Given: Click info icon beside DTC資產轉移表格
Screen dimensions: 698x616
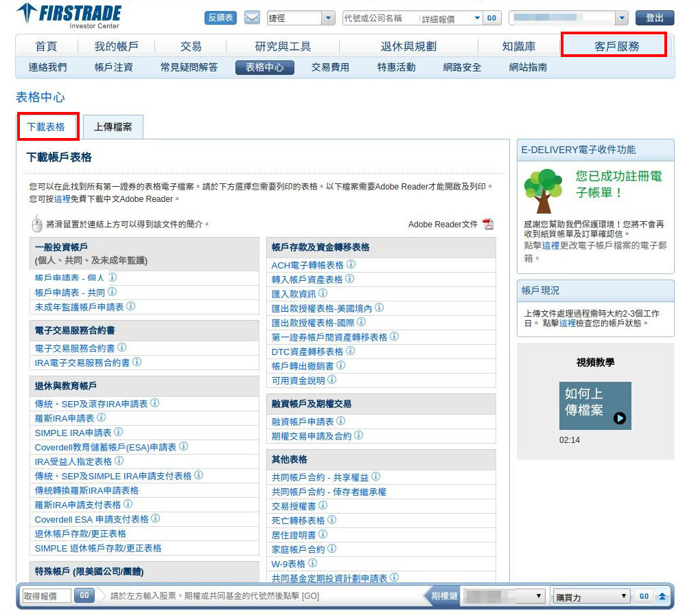Looking at the screenshot, I should point(351,350).
